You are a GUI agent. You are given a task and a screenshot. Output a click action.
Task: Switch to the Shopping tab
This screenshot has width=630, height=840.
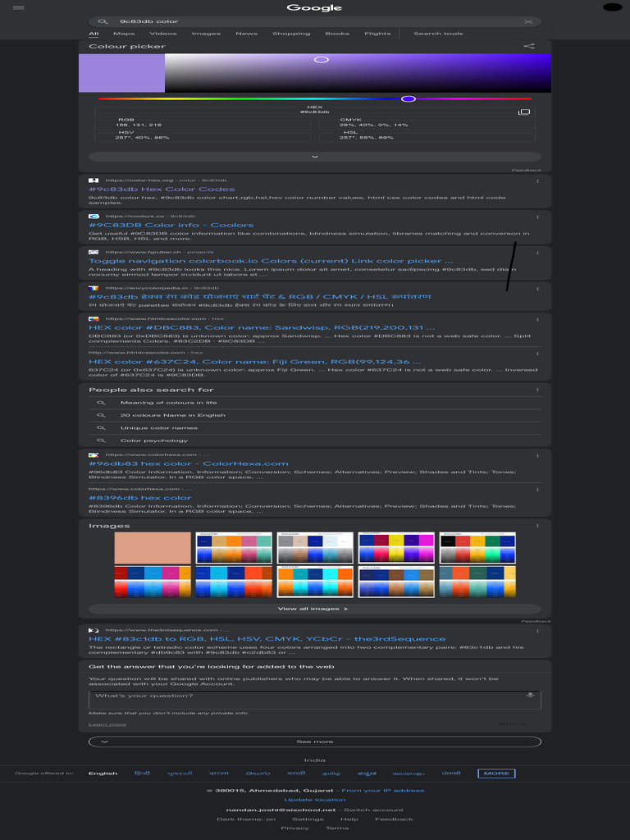[x=291, y=34]
